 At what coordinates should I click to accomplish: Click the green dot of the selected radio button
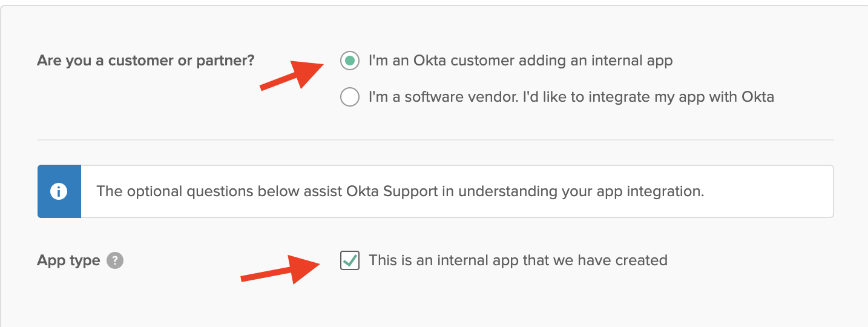point(349,61)
